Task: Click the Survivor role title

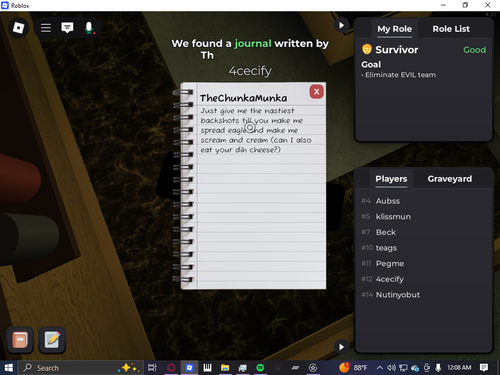Action: coord(397,50)
